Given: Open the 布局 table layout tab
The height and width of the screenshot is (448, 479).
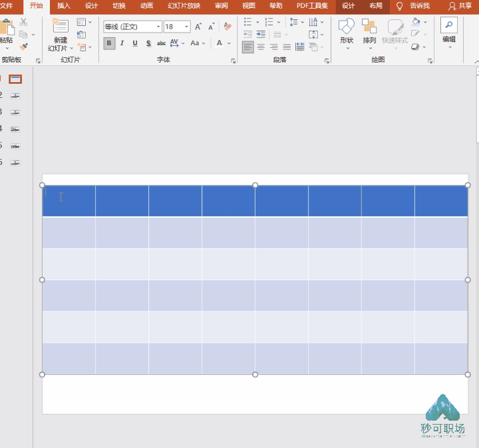Looking at the screenshot, I should (x=376, y=6).
